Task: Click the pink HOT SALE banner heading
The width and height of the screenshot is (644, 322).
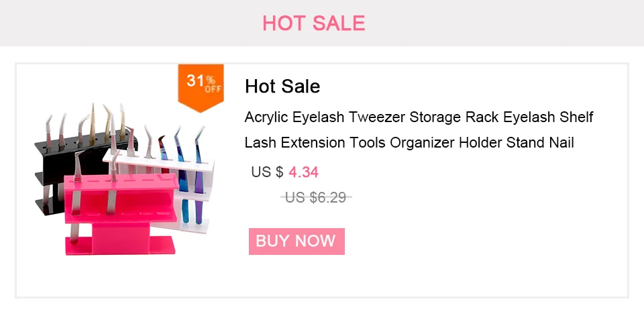Action: 314,23
